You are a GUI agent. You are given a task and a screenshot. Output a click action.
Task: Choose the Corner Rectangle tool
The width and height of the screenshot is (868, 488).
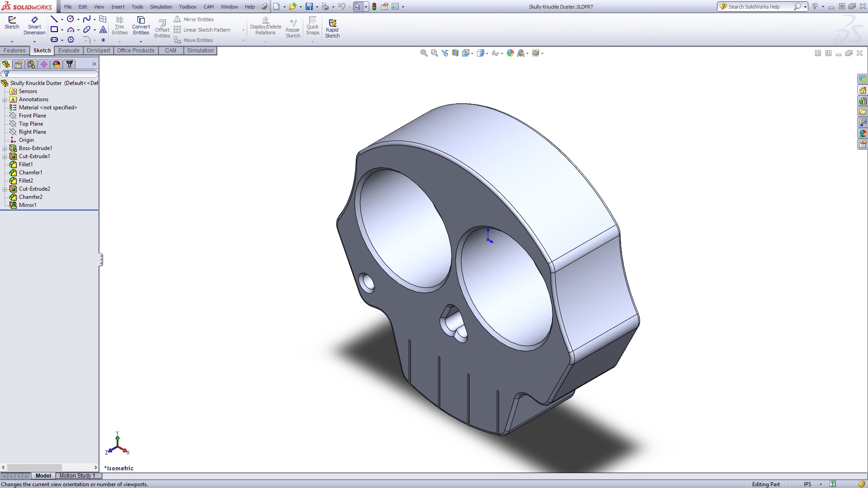[x=54, y=29]
